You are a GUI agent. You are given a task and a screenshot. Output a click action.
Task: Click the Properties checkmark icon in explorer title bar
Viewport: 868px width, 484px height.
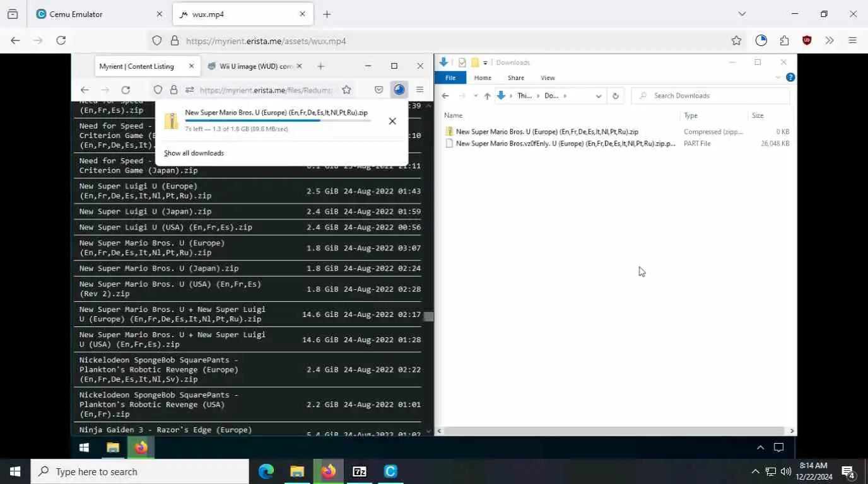point(462,62)
